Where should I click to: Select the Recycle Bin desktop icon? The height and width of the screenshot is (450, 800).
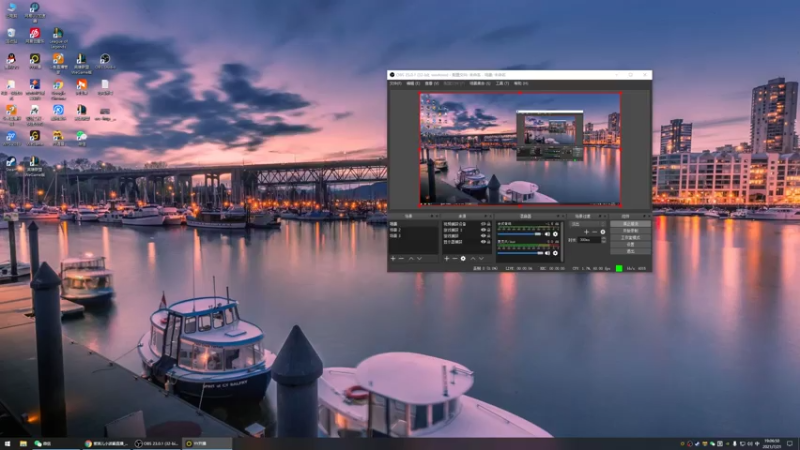pos(11,36)
